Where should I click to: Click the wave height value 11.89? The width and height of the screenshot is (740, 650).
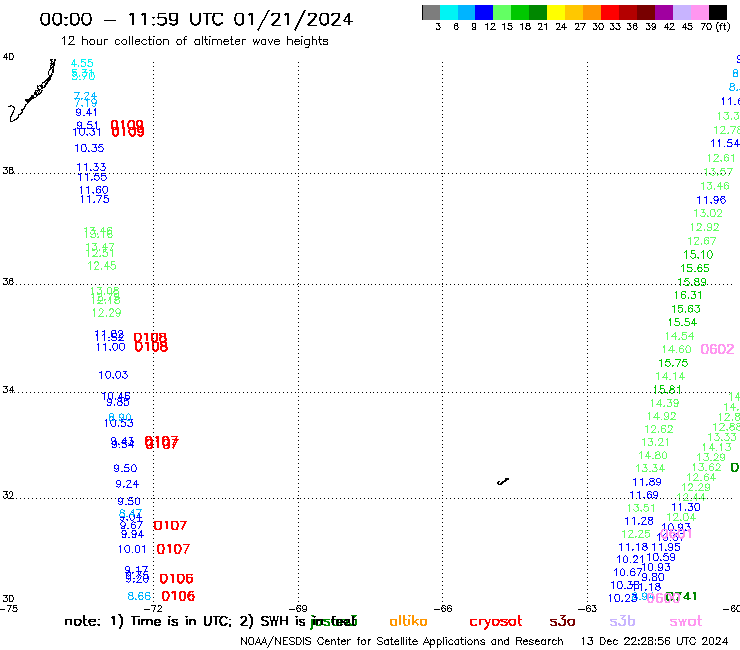[x=647, y=482]
